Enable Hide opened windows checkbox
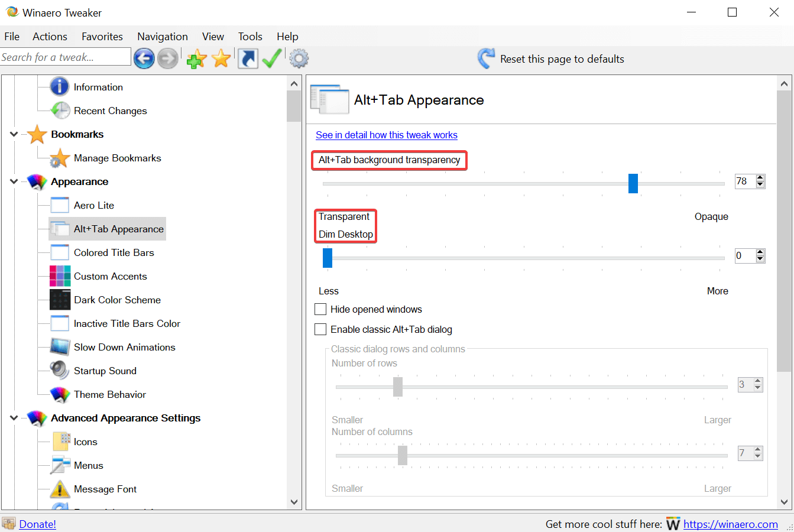794x532 pixels. pyautogui.click(x=320, y=309)
